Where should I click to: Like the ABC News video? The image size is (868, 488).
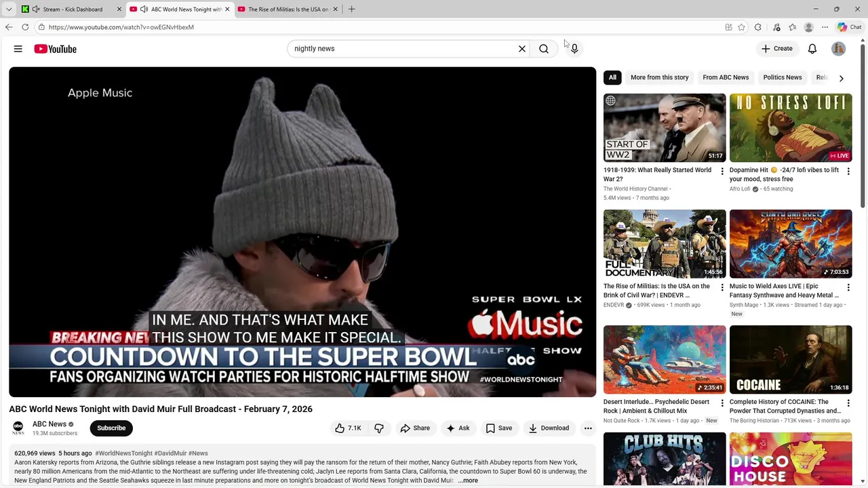pyautogui.click(x=348, y=428)
